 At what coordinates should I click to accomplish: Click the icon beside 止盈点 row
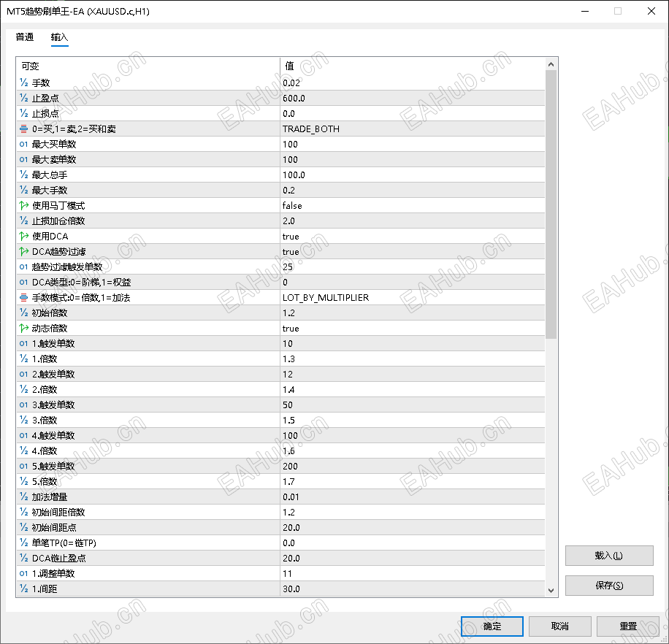24,98
